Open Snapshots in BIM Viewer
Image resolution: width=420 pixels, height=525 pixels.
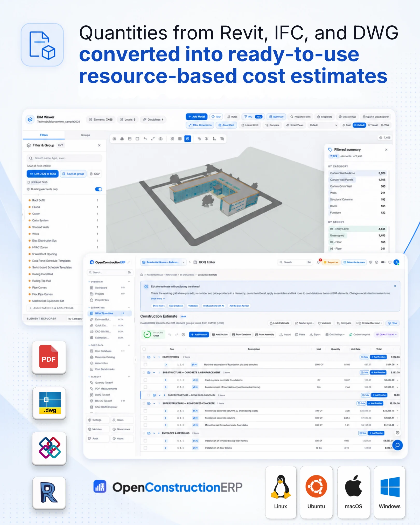(325, 117)
